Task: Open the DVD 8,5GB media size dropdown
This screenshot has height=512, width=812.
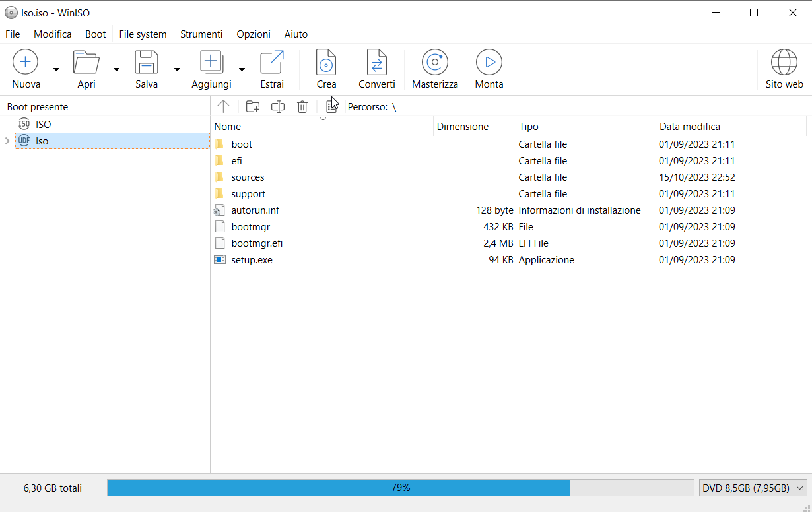Action: point(753,488)
